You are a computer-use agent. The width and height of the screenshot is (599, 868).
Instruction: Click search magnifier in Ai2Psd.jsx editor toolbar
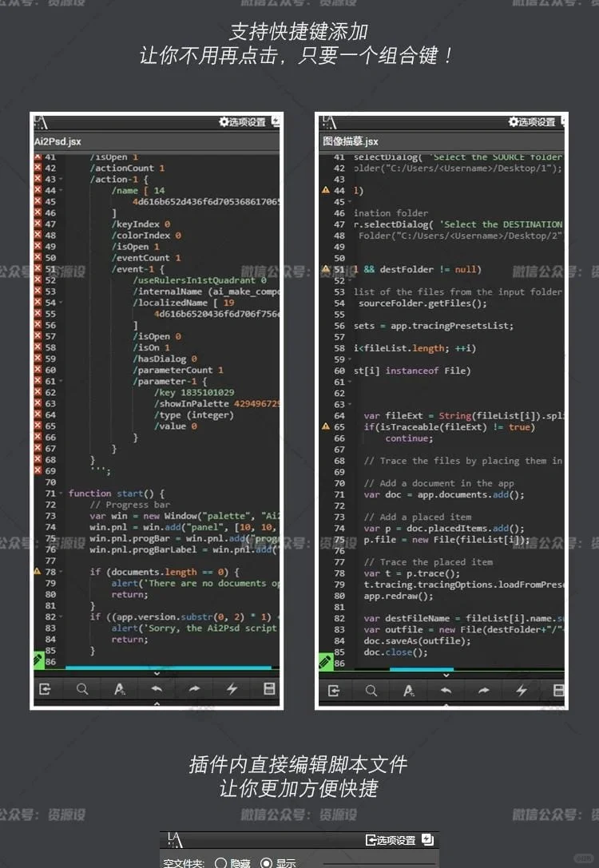point(82,689)
